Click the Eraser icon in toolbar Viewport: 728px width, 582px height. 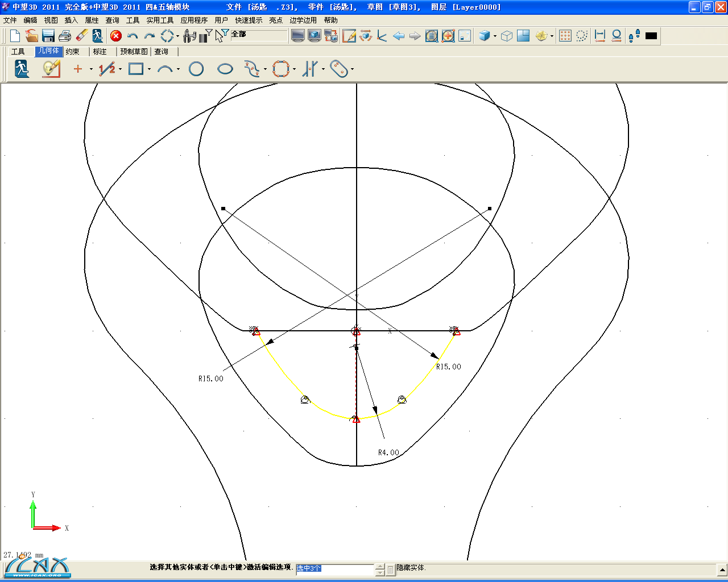81,36
